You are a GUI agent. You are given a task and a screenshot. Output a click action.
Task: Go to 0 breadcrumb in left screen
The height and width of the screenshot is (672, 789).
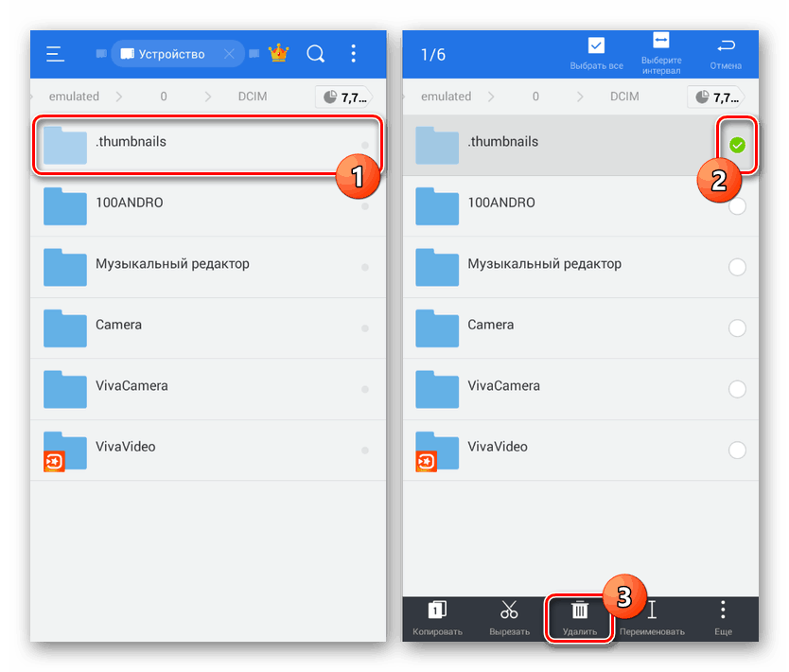[164, 97]
